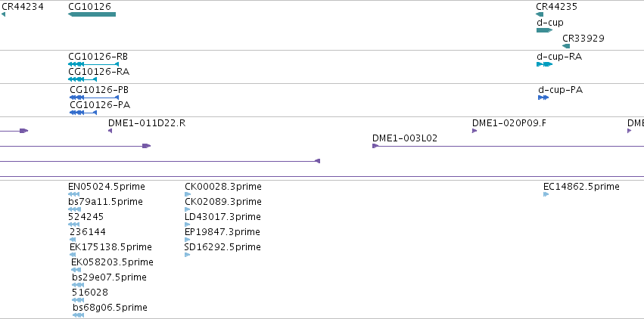This screenshot has height=319, width=644.
Task: Select the CG10126-PA protein glyph
Action: coord(83,113)
